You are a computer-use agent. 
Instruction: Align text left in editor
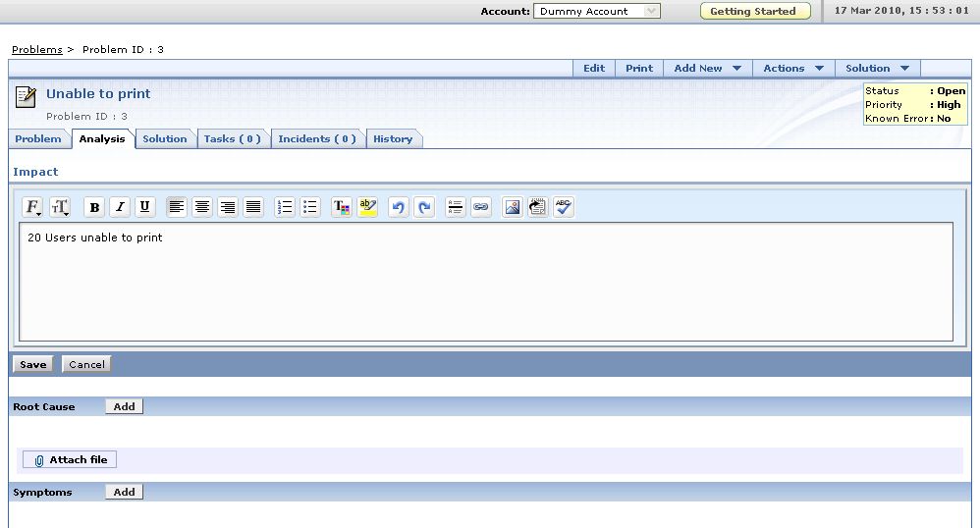[177, 207]
